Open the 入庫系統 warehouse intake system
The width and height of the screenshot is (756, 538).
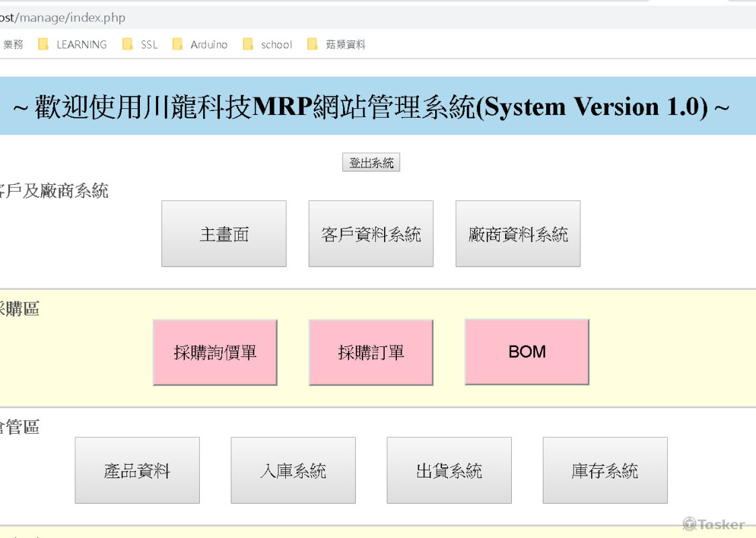293,469
